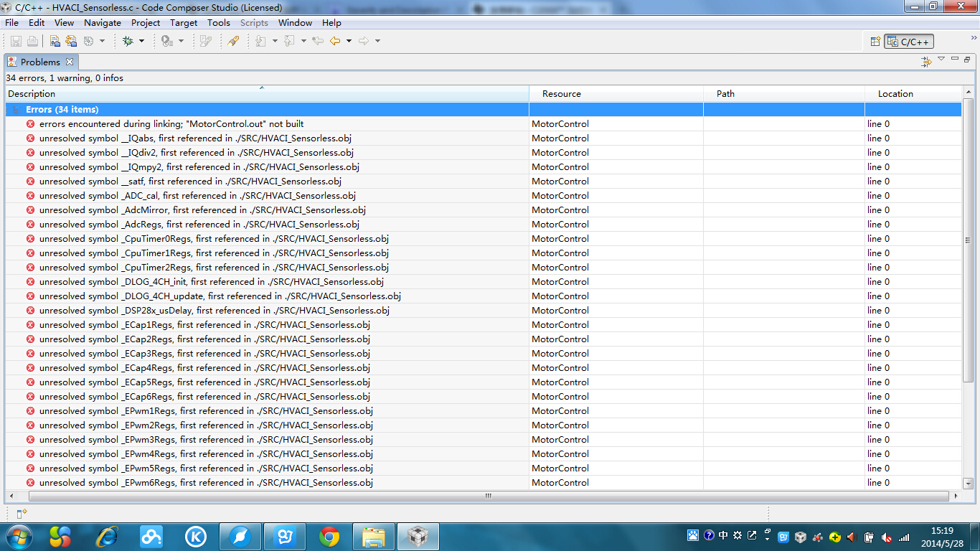Click the Forward navigation arrow
Screen dimensions: 980x551
[364, 42]
